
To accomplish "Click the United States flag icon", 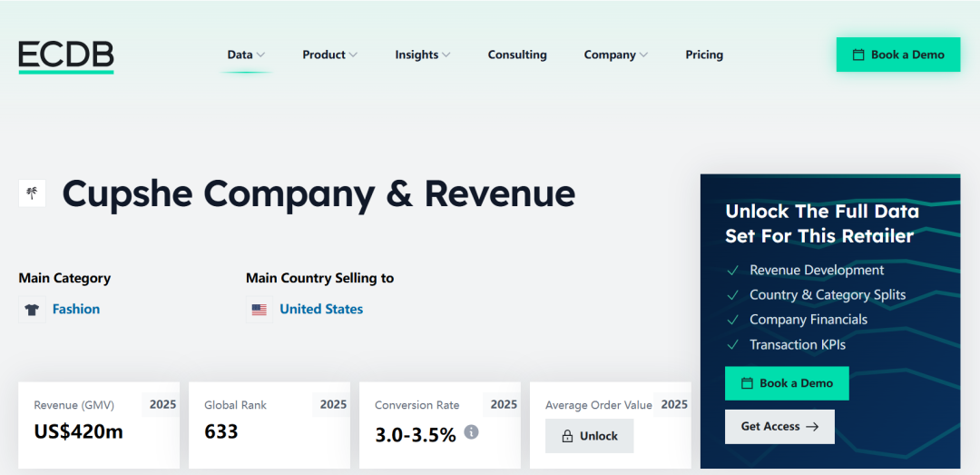I will [259, 309].
